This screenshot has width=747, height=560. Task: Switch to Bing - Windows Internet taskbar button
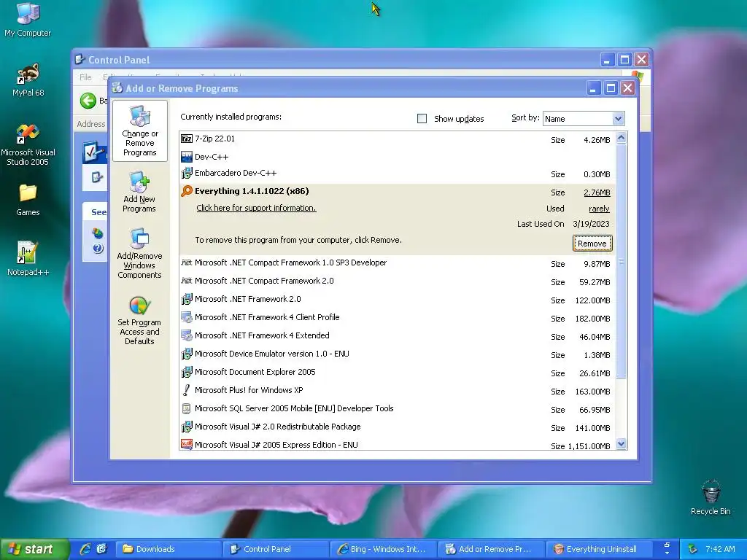384,549
